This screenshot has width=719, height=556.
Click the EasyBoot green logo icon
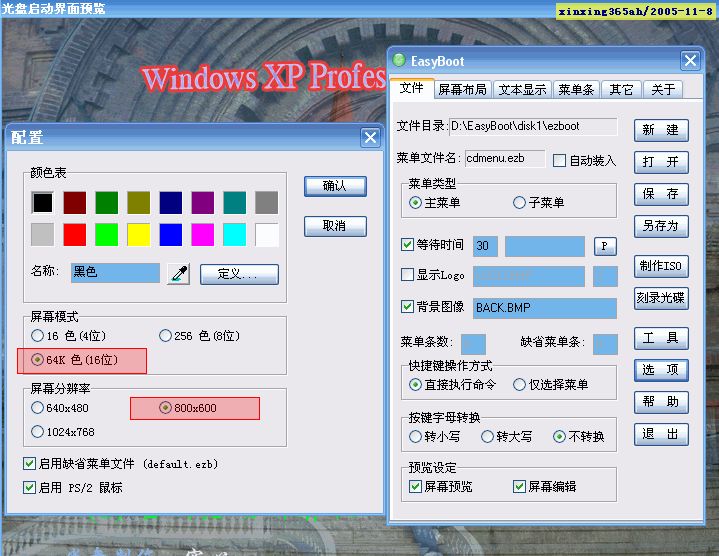(399, 60)
